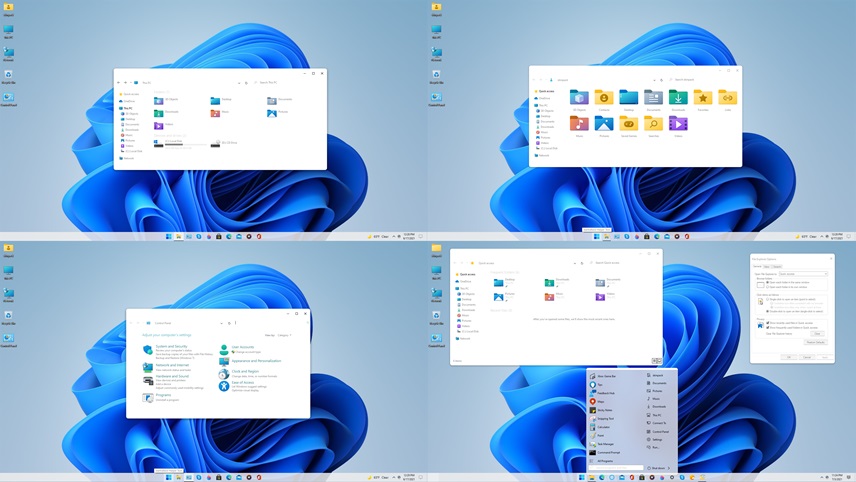The height and width of the screenshot is (482, 856).
Task: Open System and Security in Control Panel
Action: [171, 347]
